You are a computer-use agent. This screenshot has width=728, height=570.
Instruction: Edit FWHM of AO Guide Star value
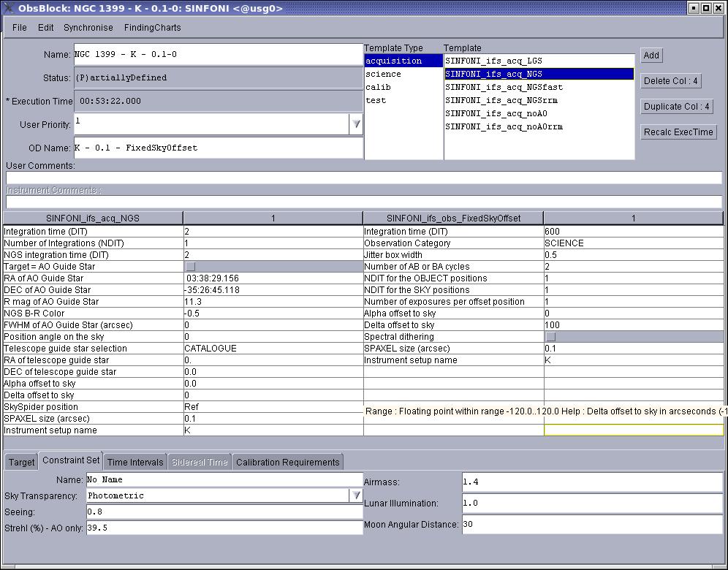point(273,325)
